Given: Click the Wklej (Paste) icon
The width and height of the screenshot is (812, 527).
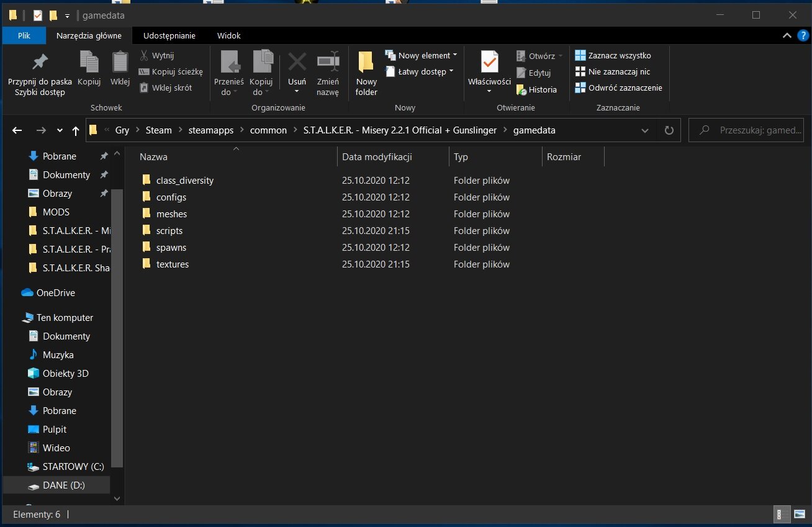Looking at the screenshot, I should [120, 63].
